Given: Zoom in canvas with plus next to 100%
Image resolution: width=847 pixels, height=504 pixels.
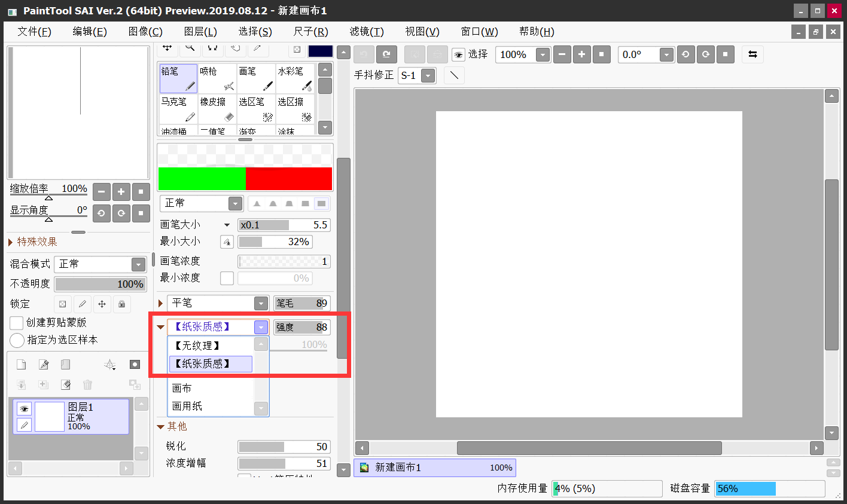Looking at the screenshot, I should [x=581, y=54].
